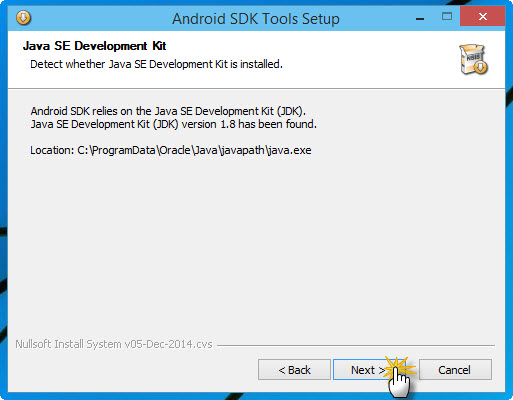Close the Android SDK Tools Setup window
The height and width of the screenshot is (400, 513).
pos(482,16)
